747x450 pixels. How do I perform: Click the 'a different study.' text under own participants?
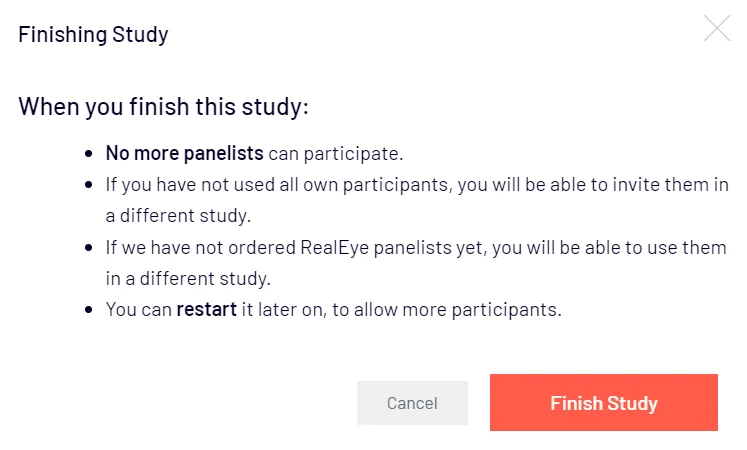point(178,216)
